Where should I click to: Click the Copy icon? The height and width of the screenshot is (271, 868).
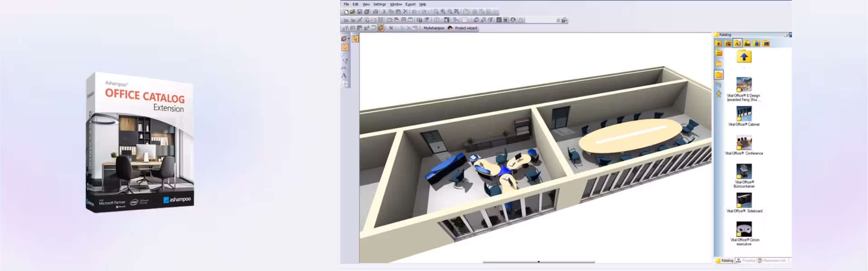pyautogui.click(x=392, y=12)
